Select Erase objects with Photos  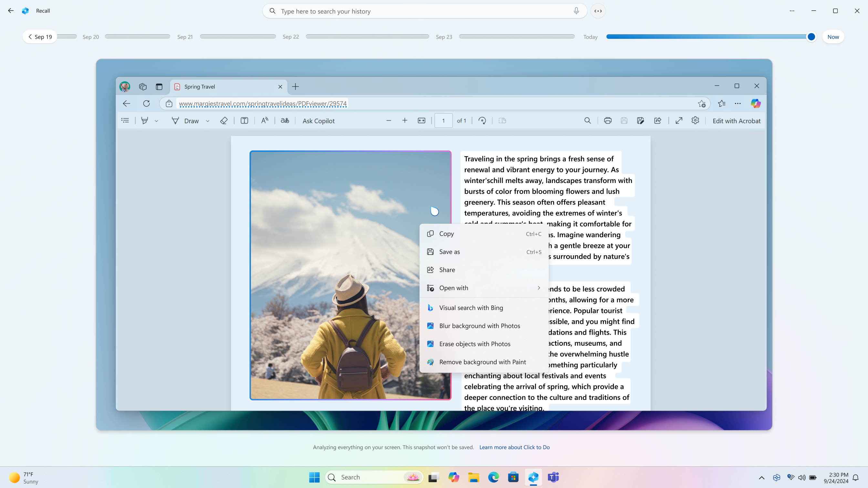pyautogui.click(x=475, y=343)
